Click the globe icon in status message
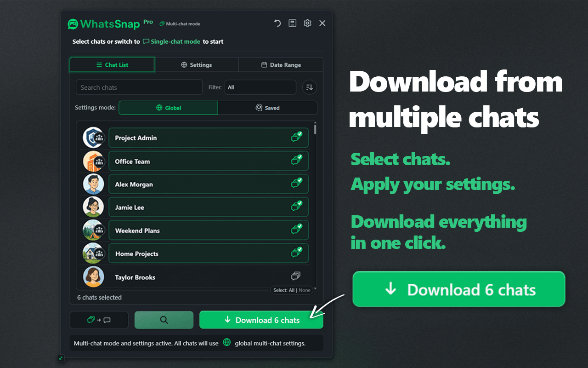 pyautogui.click(x=226, y=342)
